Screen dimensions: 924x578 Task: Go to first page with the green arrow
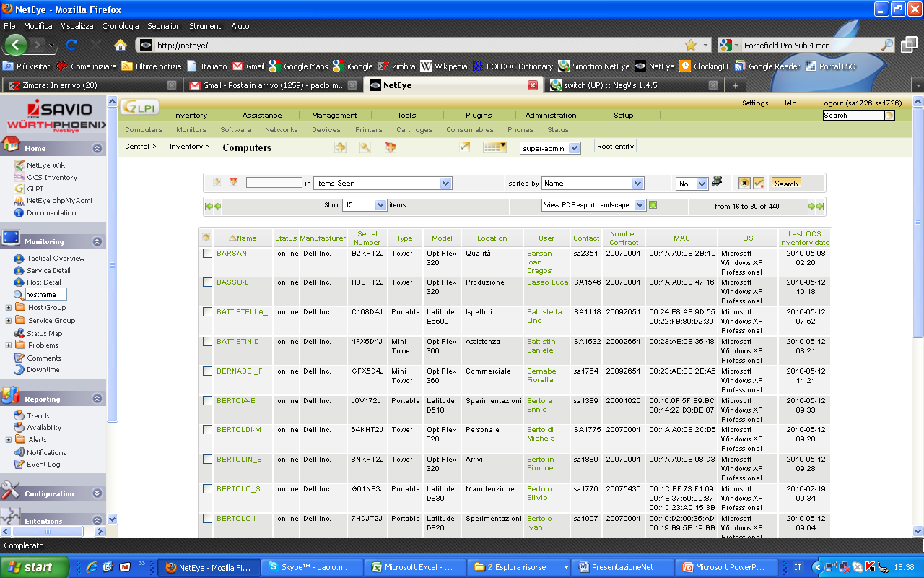(209, 207)
